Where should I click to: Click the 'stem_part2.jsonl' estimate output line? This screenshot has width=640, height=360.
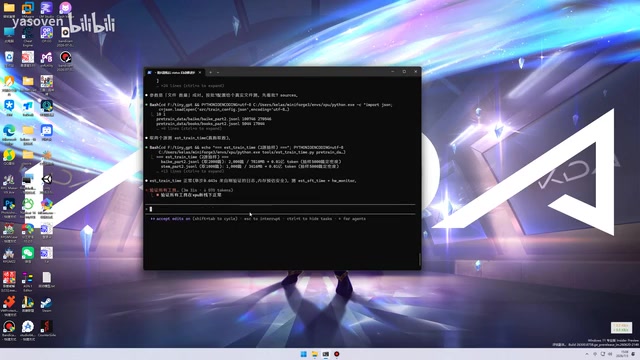click(249, 167)
